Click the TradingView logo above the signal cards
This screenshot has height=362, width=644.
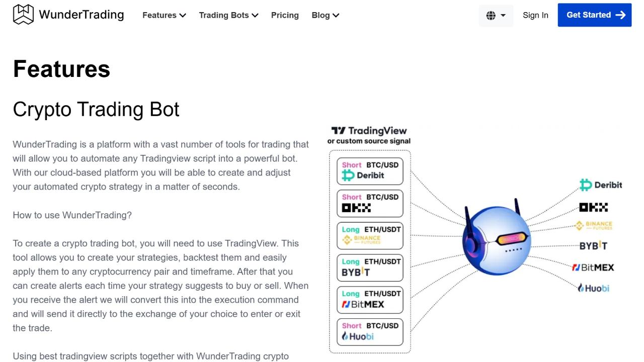tap(369, 130)
